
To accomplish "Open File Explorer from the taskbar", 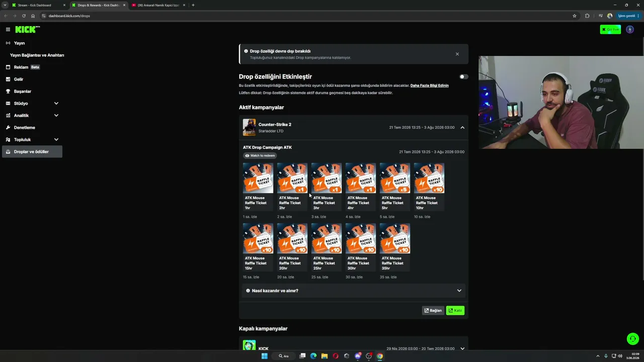I will (x=325, y=356).
